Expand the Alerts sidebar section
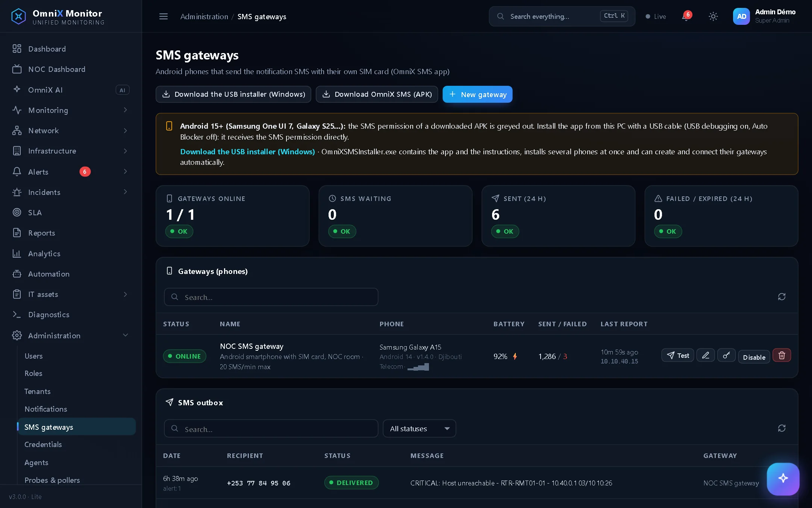The height and width of the screenshot is (508, 812). pos(71,172)
